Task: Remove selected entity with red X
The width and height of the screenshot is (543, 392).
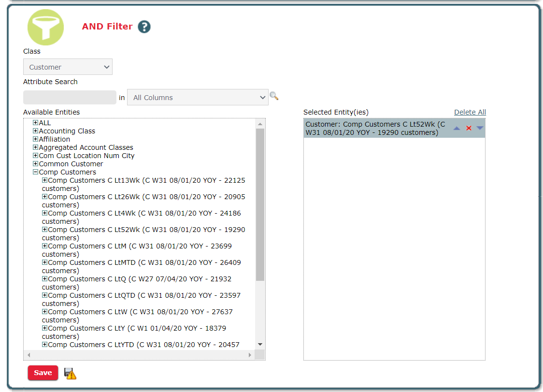Action: coord(469,128)
